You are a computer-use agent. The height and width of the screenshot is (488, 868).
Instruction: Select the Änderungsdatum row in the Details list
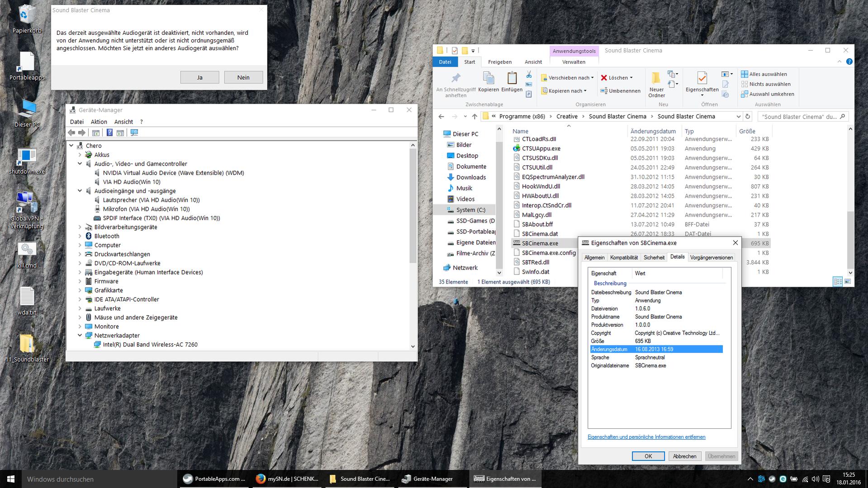pyautogui.click(x=656, y=349)
